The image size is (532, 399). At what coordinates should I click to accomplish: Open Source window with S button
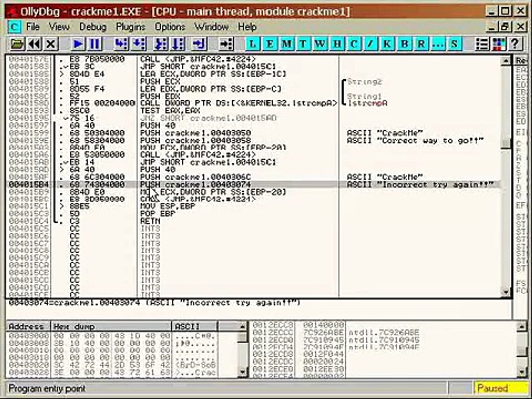tap(454, 44)
